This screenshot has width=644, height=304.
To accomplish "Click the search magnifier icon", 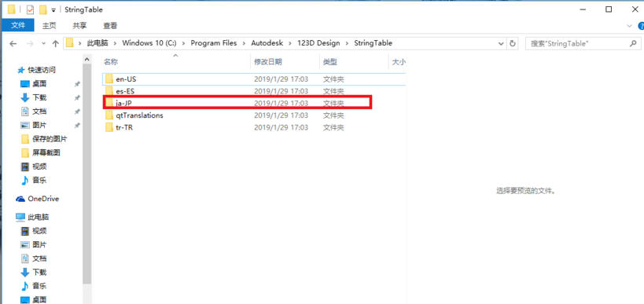I will [x=633, y=42].
